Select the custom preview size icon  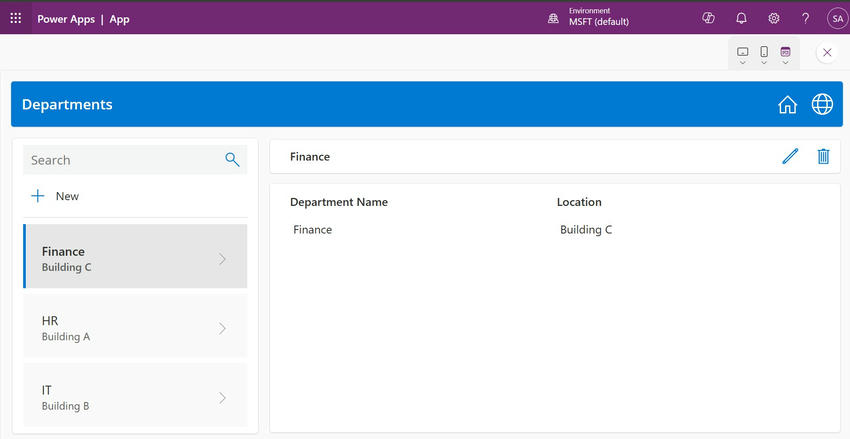785,51
